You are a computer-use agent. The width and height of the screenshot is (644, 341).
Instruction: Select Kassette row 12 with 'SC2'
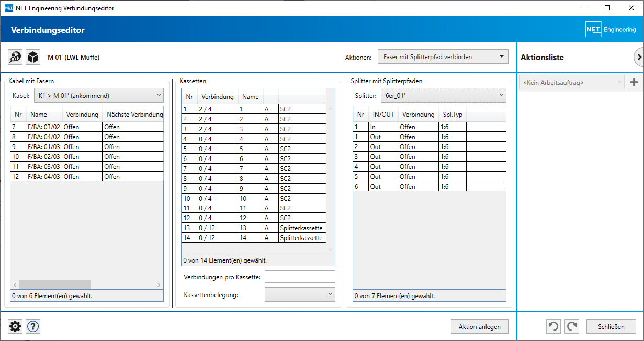click(x=253, y=218)
